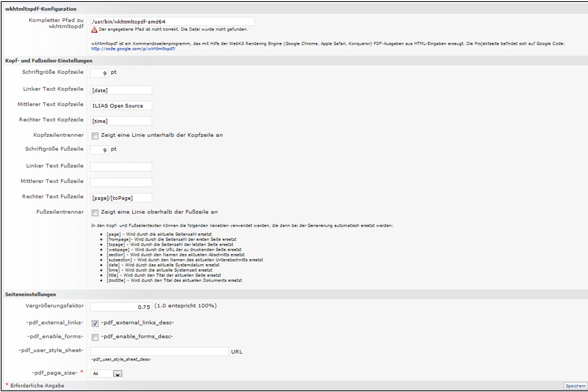Uncheck the pdf_external_links checkbox
The width and height of the screenshot is (588, 392).
coord(95,323)
